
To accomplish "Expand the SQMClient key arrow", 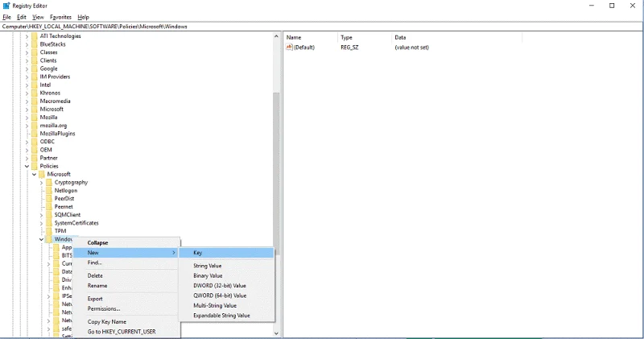I will tap(42, 215).
